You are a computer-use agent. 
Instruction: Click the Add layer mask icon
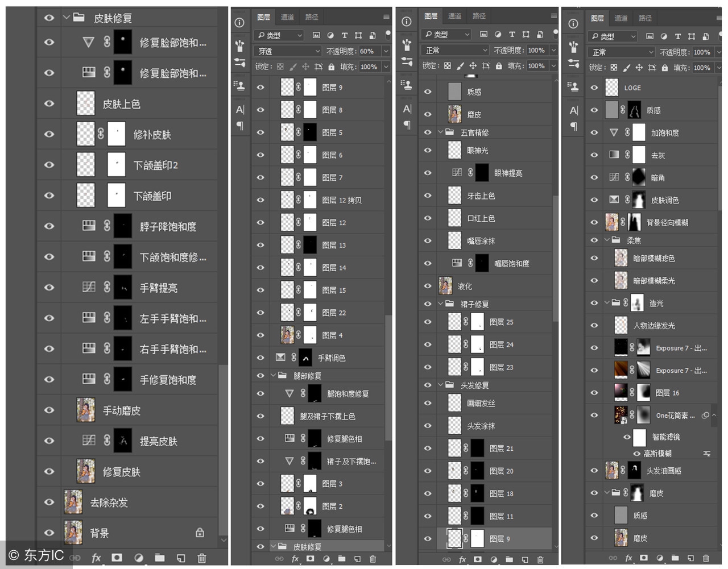click(117, 558)
